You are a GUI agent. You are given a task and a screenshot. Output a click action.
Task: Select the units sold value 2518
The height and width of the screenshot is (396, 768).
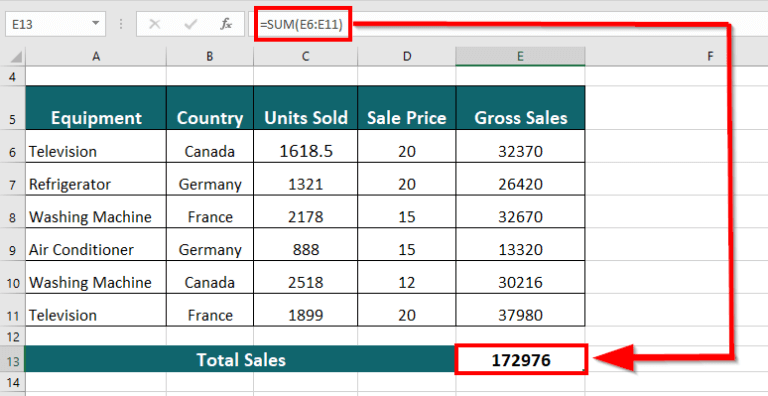click(305, 277)
